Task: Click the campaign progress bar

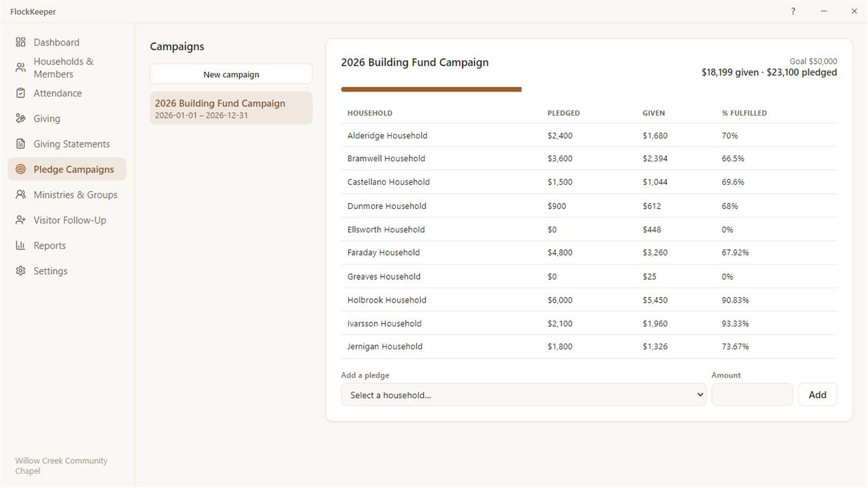Action: (431, 89)
